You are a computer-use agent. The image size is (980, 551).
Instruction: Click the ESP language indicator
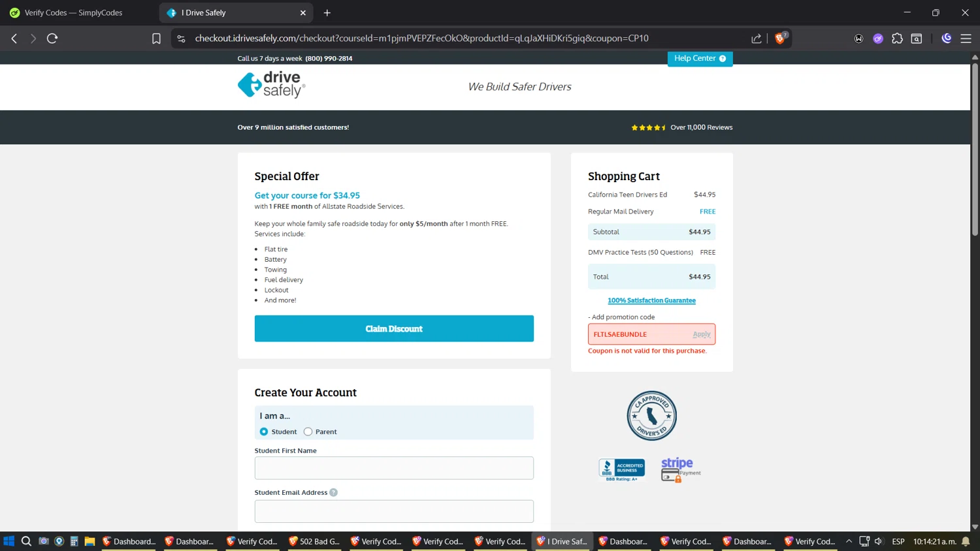pos(898,541)
